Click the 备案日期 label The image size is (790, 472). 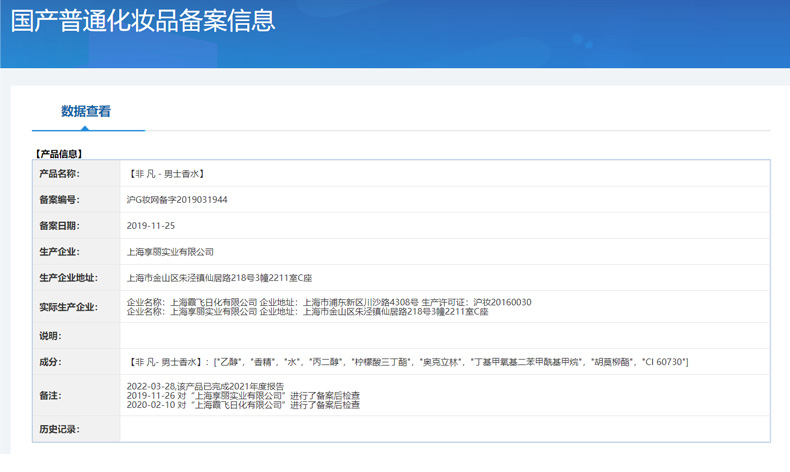[59, 226]
